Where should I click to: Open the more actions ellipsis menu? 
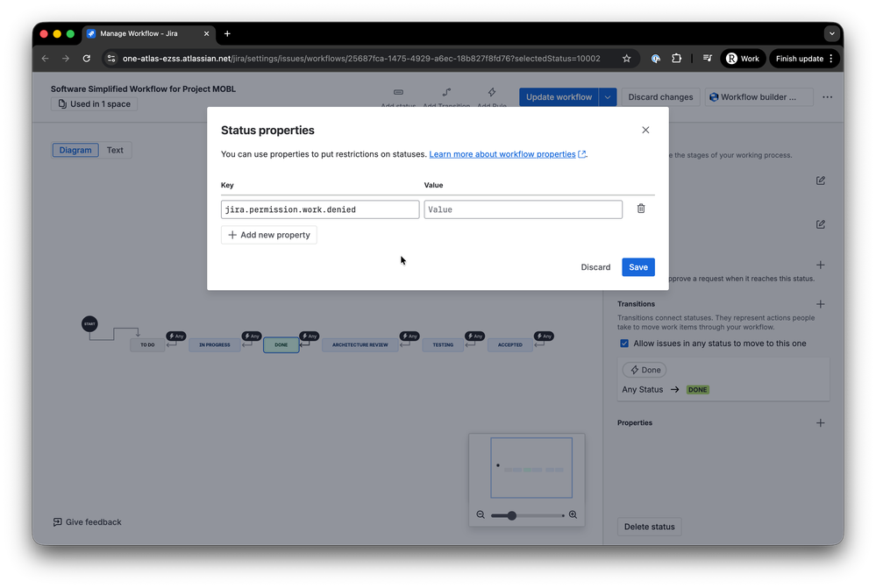(x=828, y=97)
